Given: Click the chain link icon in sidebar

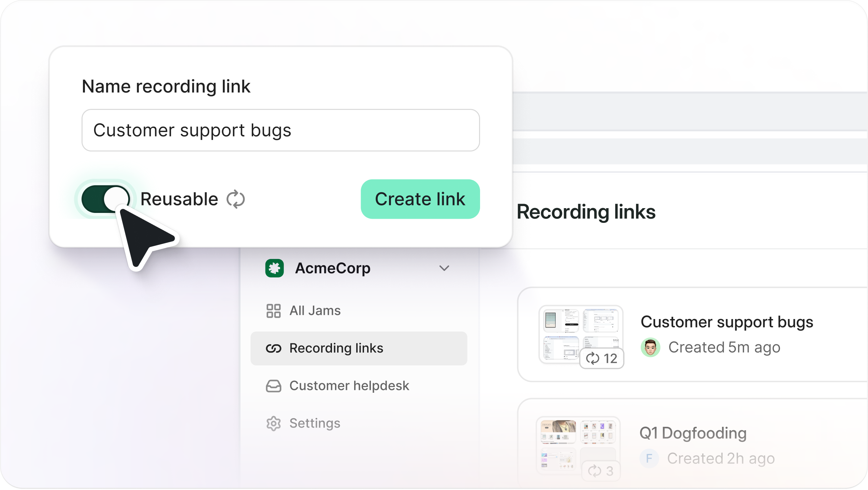Looking at the screenshot, I should [273, 348].
